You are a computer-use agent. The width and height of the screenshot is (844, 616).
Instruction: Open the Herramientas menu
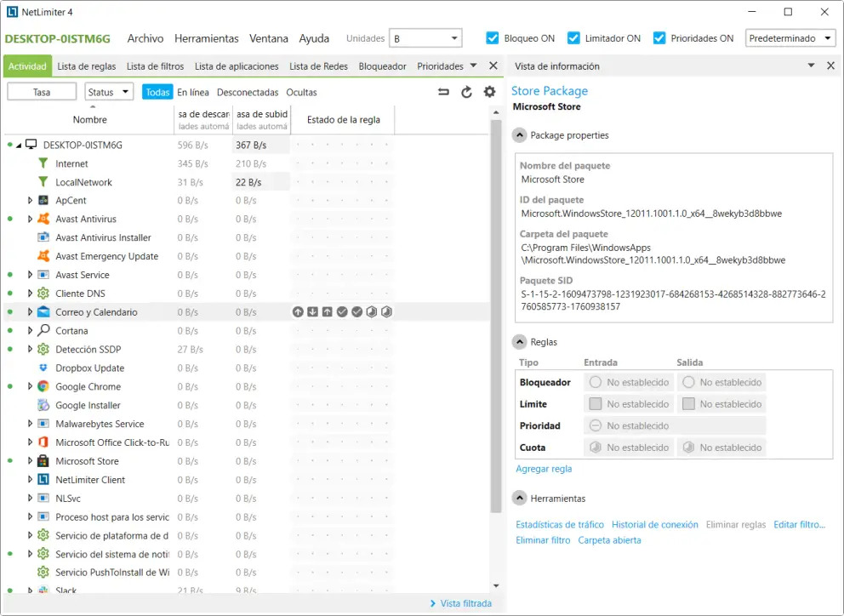(x=206, y=38)
